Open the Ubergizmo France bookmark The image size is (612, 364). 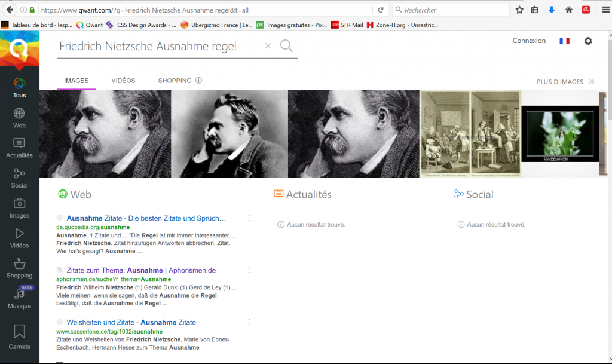pyautogui.click(x=216, y=25)
